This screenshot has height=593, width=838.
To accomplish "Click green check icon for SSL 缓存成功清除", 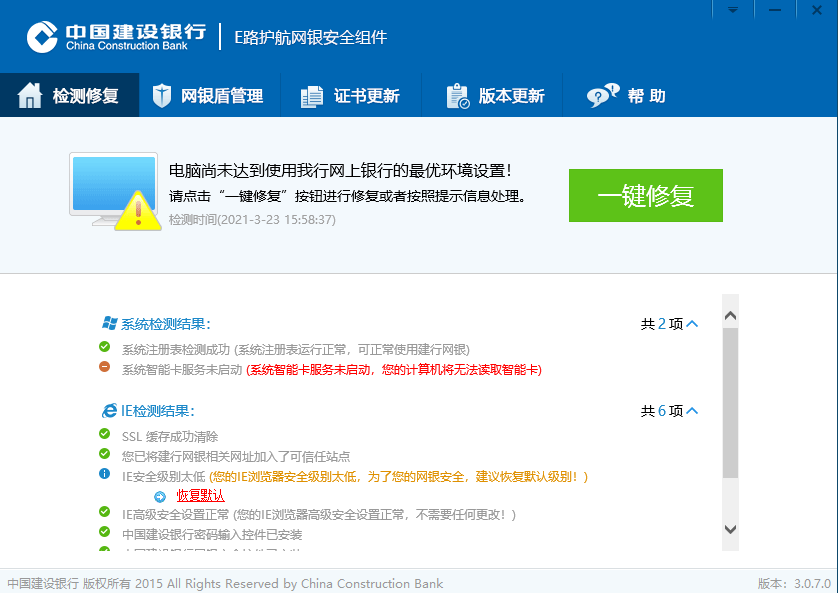I will (x=105, y=434).
